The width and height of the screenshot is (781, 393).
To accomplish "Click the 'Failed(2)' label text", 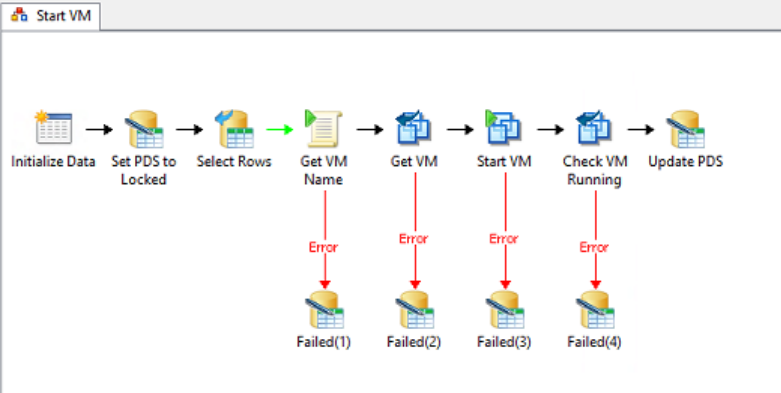I will point(414,342).
